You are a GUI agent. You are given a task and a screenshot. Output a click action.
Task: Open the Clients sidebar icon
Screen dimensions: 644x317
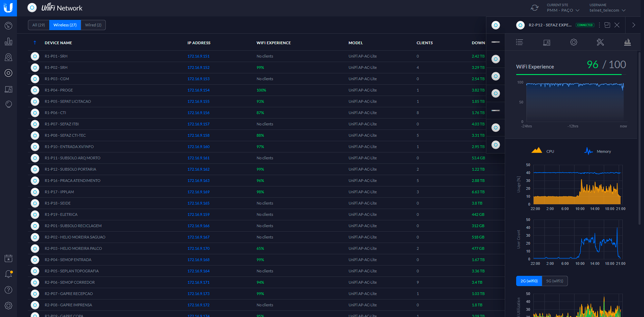(8, 89)
